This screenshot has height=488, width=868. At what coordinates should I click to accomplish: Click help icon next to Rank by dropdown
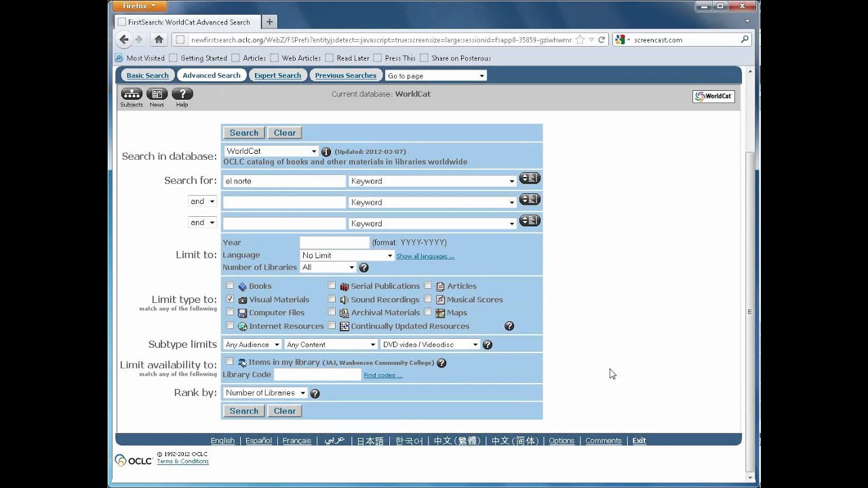pyautogui.click(x=315, y=393)
